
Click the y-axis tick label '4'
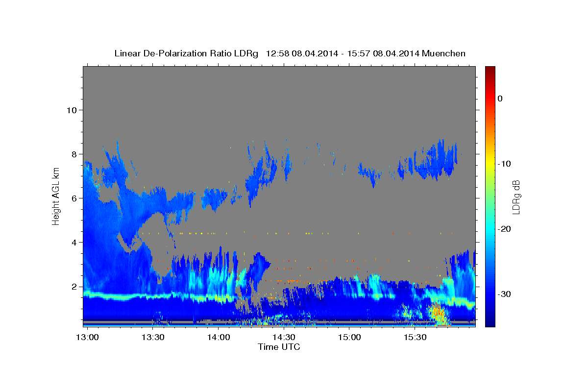click(x=74, y=242)
